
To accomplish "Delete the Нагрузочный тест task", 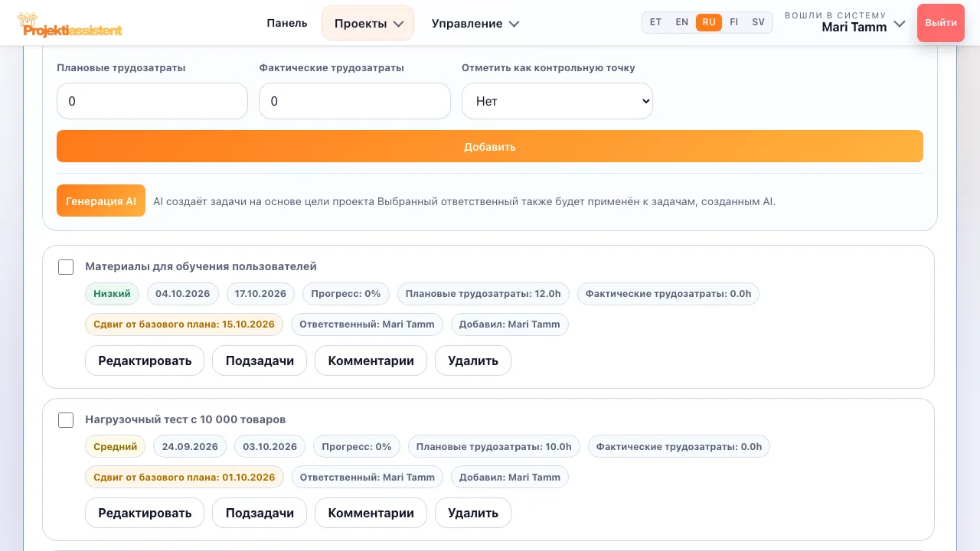I will 473,514.
